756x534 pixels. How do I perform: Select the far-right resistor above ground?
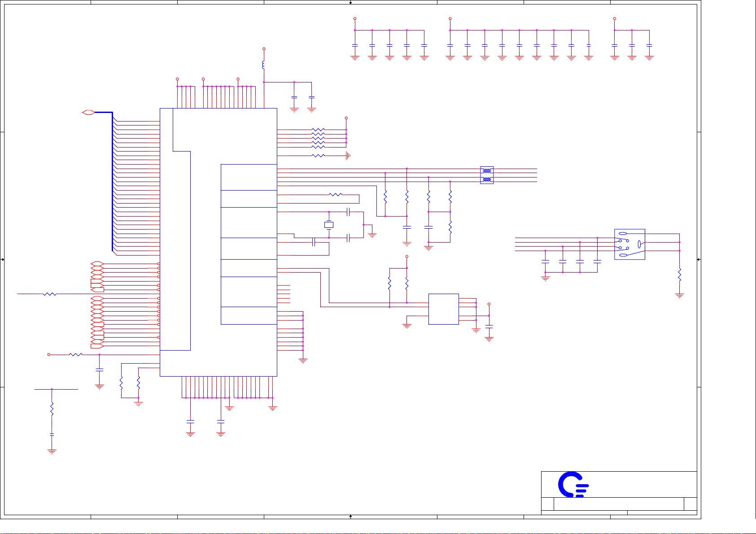coord(680,275)
